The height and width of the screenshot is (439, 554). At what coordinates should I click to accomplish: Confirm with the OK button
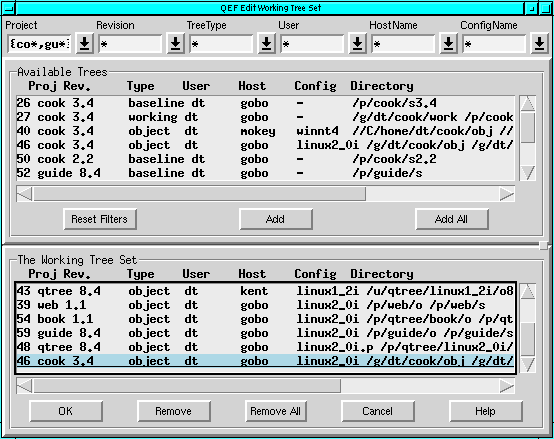click(x=66, y=411)
